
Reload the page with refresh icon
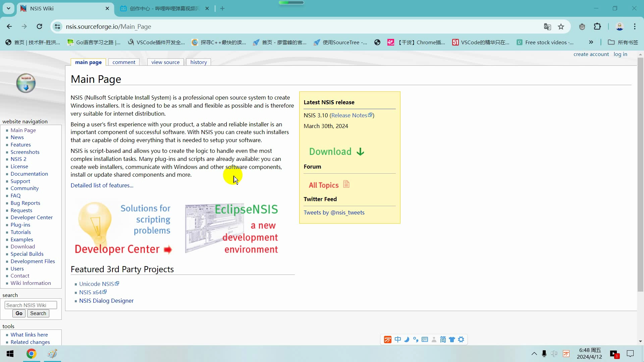click(x=40, y=26)
